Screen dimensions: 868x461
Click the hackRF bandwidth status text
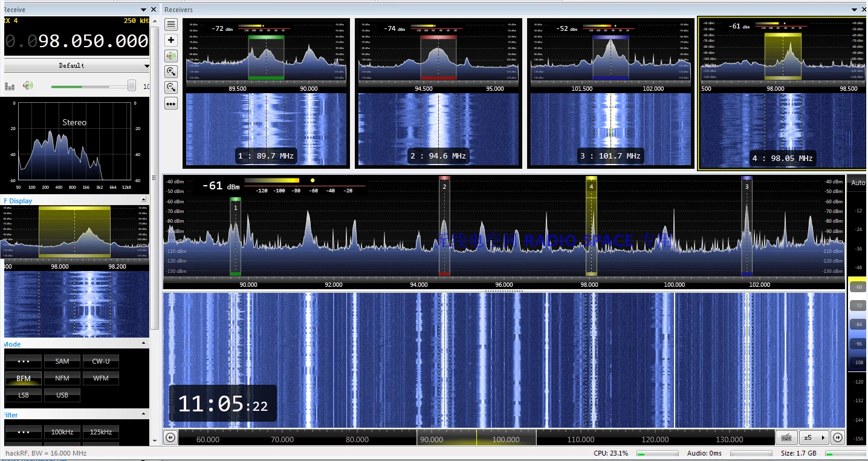pyautogui.click(x=46, y=453)
